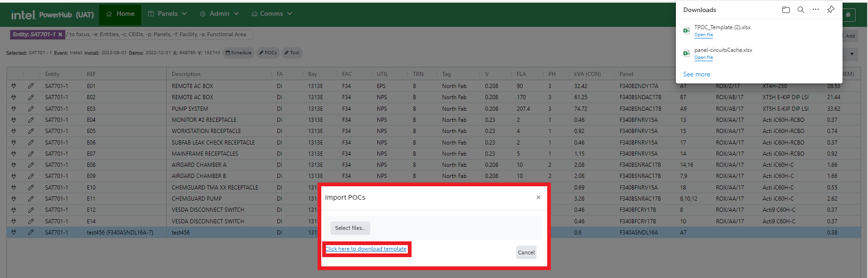The height and width of the screenshot is (278, 868).
Task: Click pencil edit icon for E03 row
Action: click(31, 108)
